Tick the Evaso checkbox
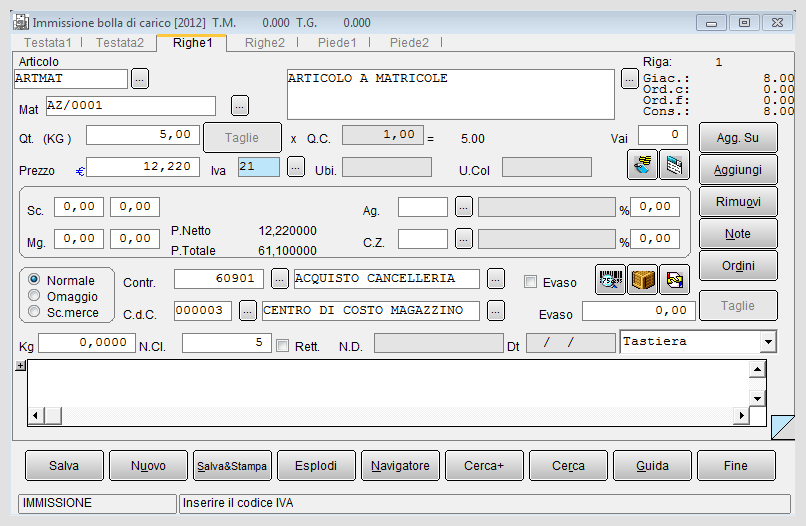The width and height of the screenshot is (806, 526). (530, 282)
